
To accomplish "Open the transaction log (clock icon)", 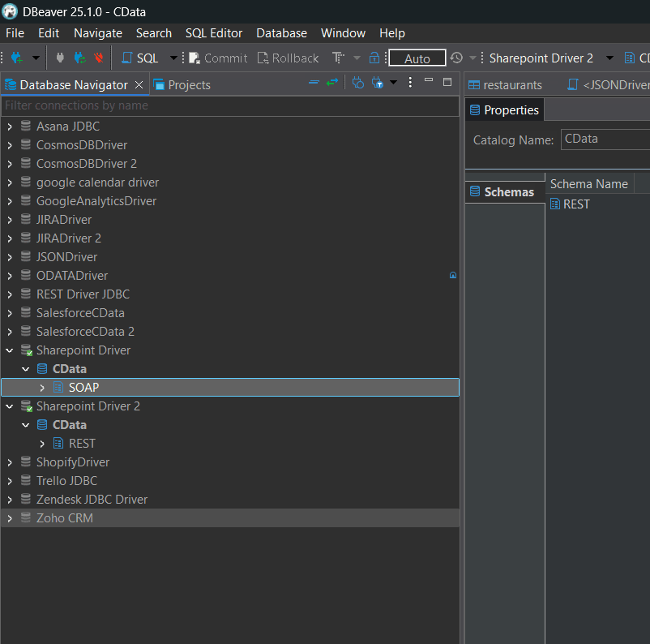I will coord(455,58).
